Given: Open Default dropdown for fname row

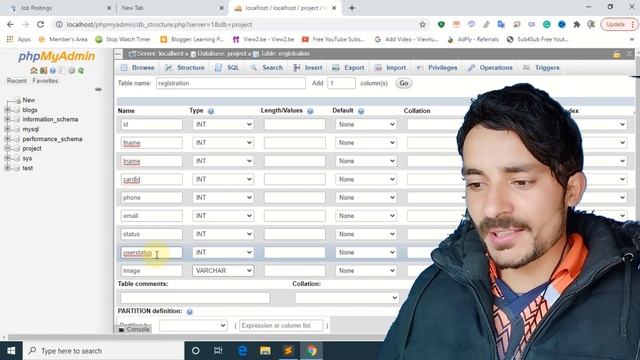Looking at the screenshot, I should [x=366, y=143].
